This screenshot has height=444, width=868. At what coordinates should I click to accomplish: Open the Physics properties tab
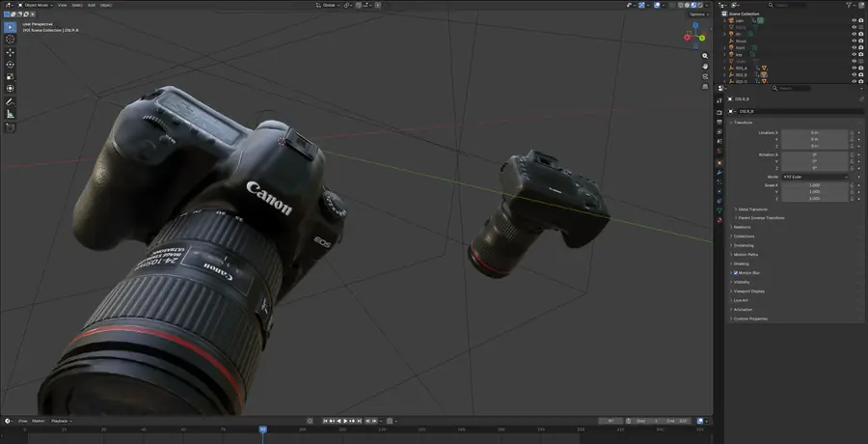pos(719,191)
